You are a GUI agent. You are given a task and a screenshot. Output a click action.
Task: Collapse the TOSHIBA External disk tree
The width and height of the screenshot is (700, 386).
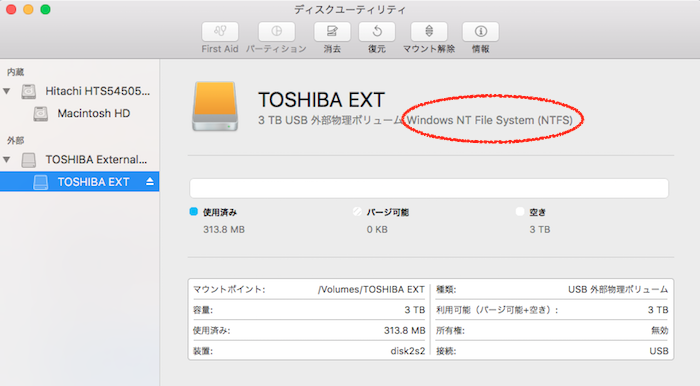point(7,159)
